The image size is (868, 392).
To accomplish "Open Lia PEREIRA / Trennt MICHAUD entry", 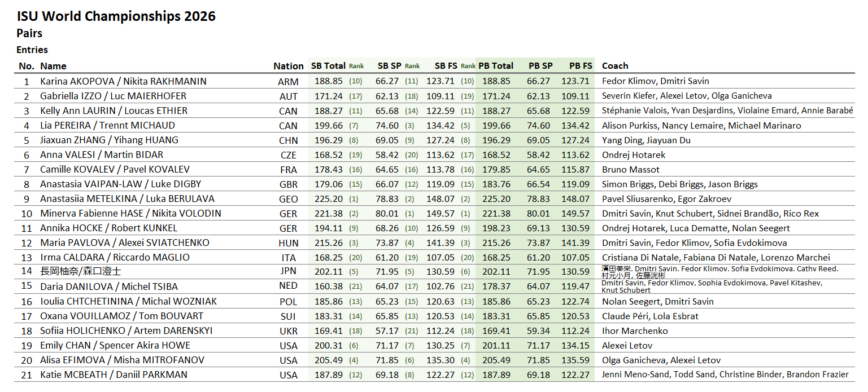I will tap(107, 125).
